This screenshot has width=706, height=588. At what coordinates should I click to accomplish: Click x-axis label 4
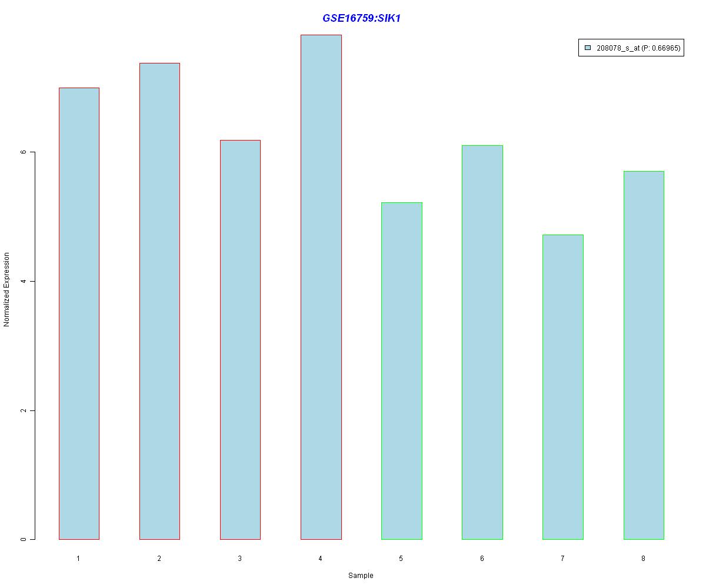click(x=320, y=558)
